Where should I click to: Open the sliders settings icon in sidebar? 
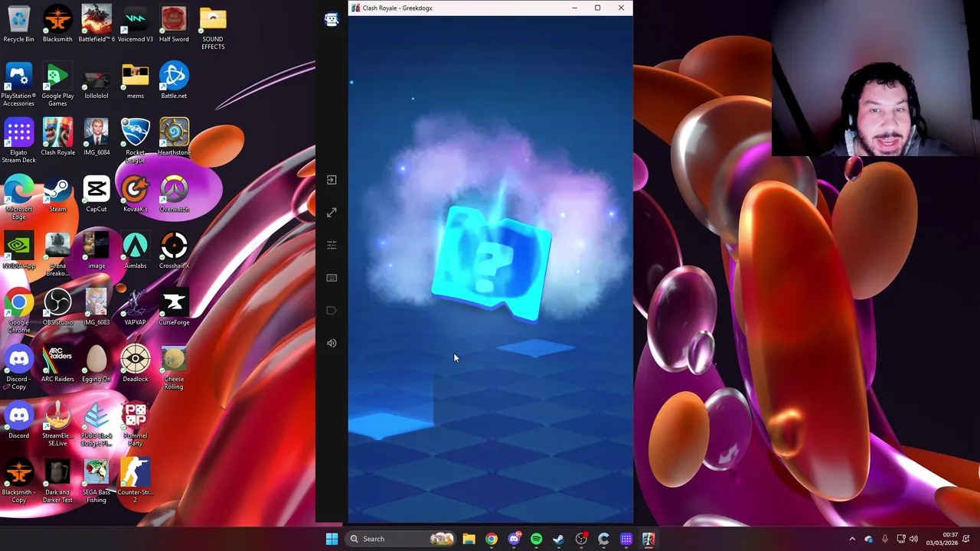coord(332,245)
